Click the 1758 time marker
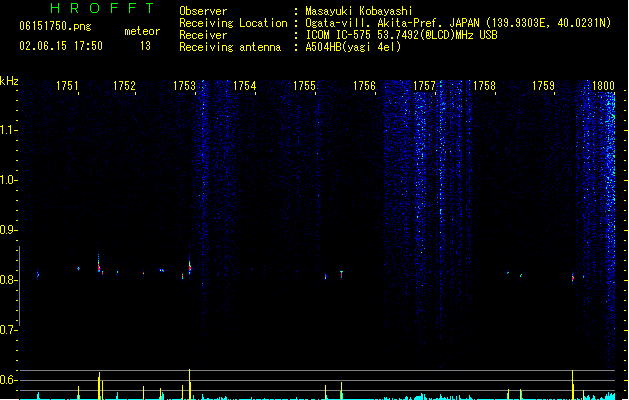Screen dimensions: 629x400 coord(484,86)
